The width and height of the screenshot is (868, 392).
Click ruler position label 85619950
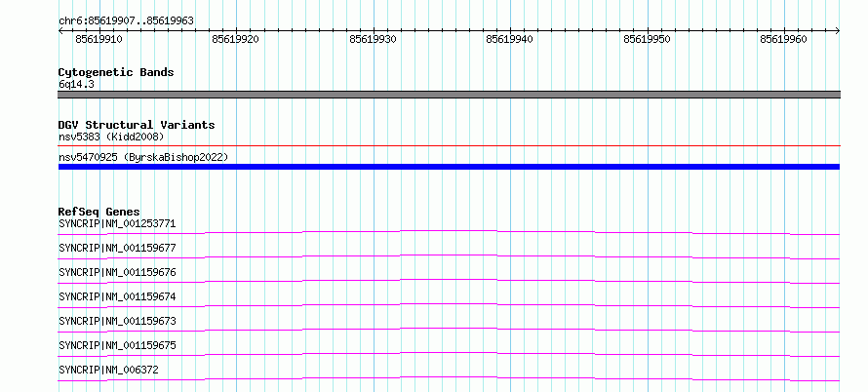[x=647, y=39]
